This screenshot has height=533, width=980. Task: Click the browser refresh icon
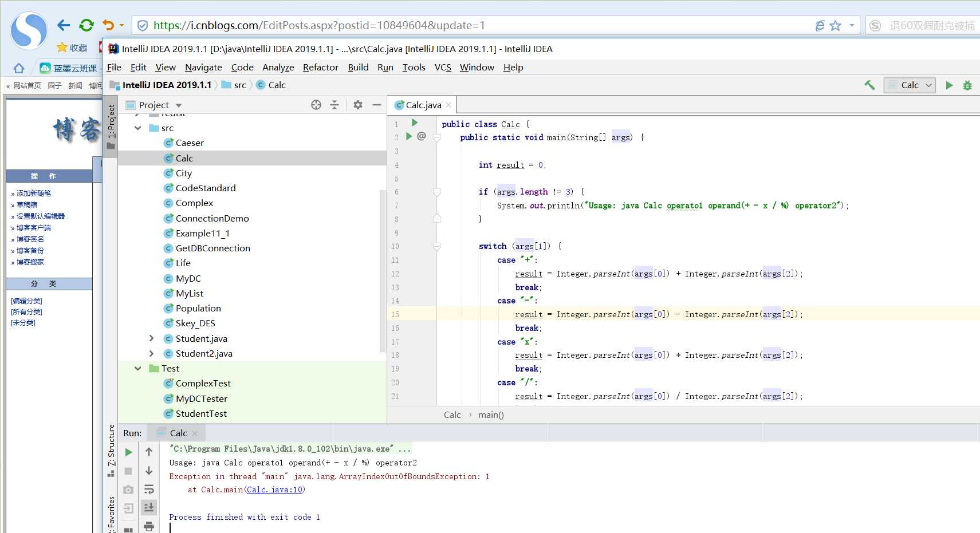[86, 25]
